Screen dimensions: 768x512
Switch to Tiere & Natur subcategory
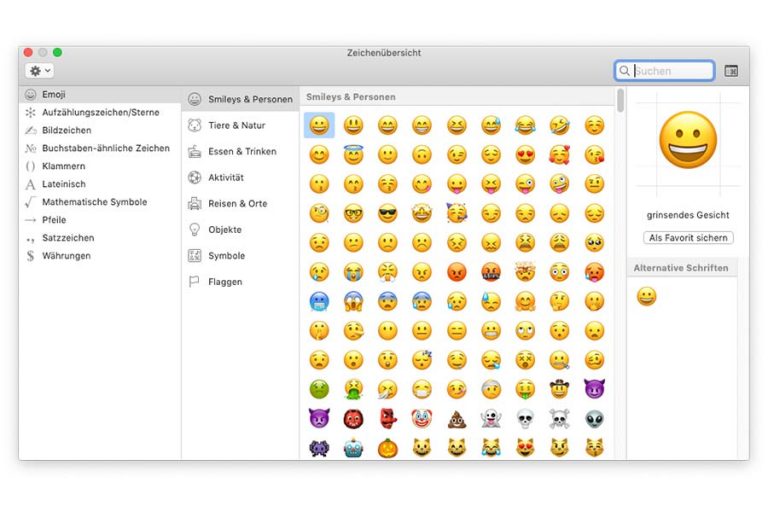pos(240,125)
